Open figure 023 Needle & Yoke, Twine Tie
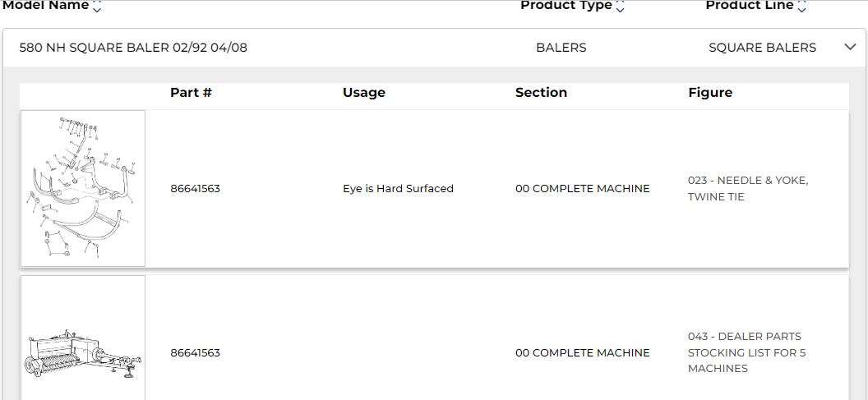The width and height of the screenshot is (868, 400). click(747, 188)
